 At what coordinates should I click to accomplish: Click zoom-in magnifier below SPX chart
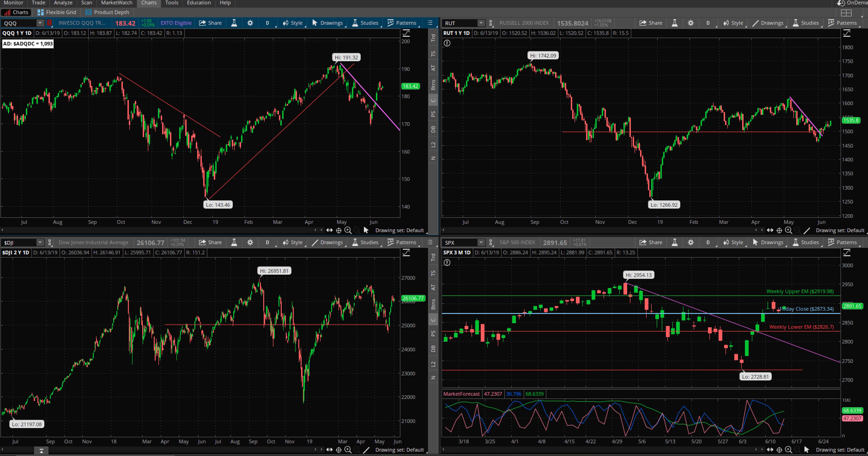[789, 450]
